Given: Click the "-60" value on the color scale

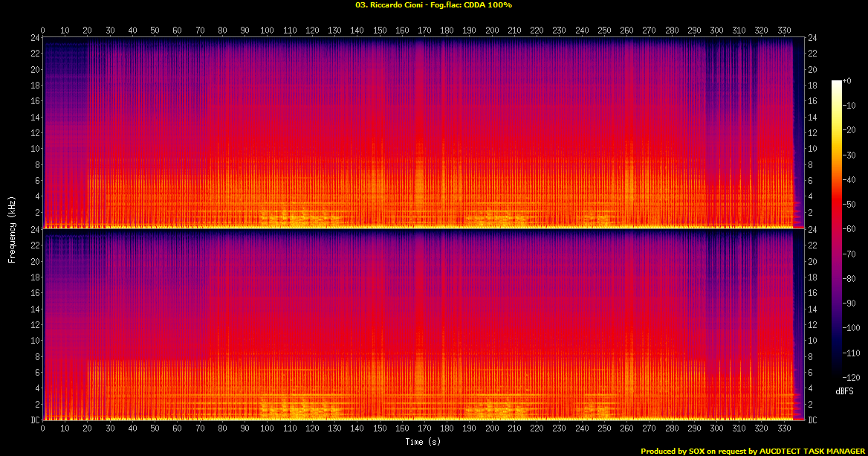Looking at the screenshot, I should point(849,229).
